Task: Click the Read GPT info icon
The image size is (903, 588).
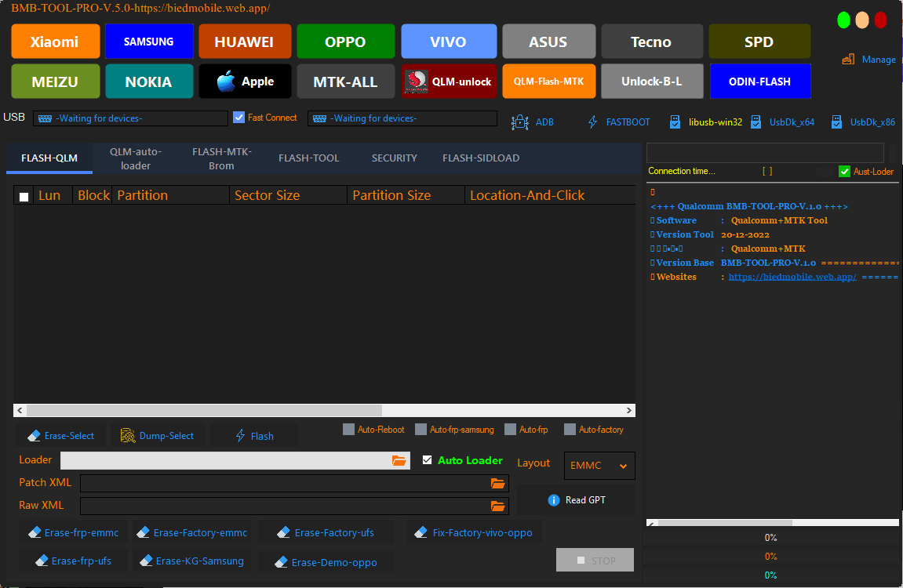Action: click(x=555, y=499)
